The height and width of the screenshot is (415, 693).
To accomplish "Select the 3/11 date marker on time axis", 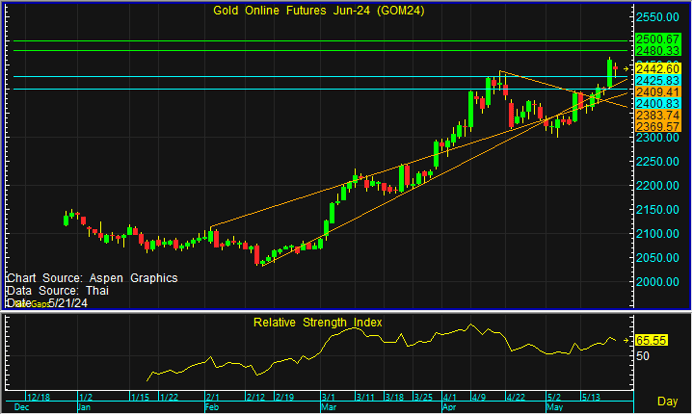I will click(366, 397).
